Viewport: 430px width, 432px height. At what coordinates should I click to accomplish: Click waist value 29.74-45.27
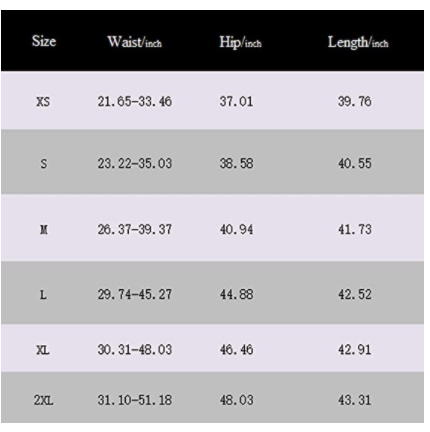coord(135,294)
